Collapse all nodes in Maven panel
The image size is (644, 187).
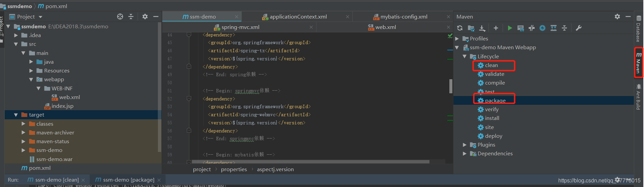pyautogui.click(x=564, y=28)
